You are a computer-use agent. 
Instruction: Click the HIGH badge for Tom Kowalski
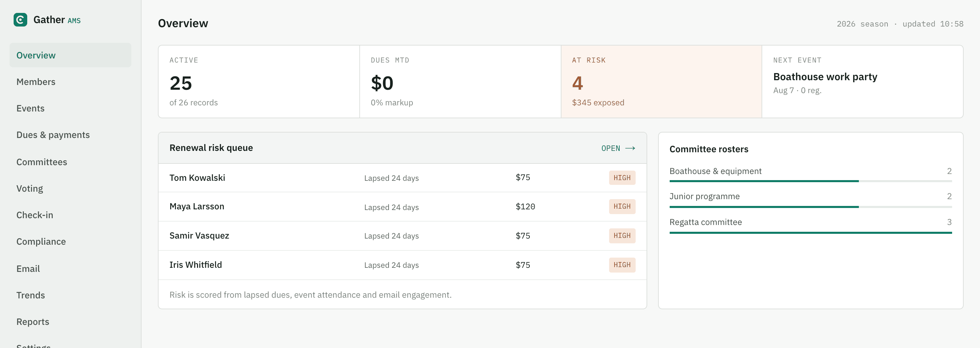pyautogui.click(x=622, y=178)
